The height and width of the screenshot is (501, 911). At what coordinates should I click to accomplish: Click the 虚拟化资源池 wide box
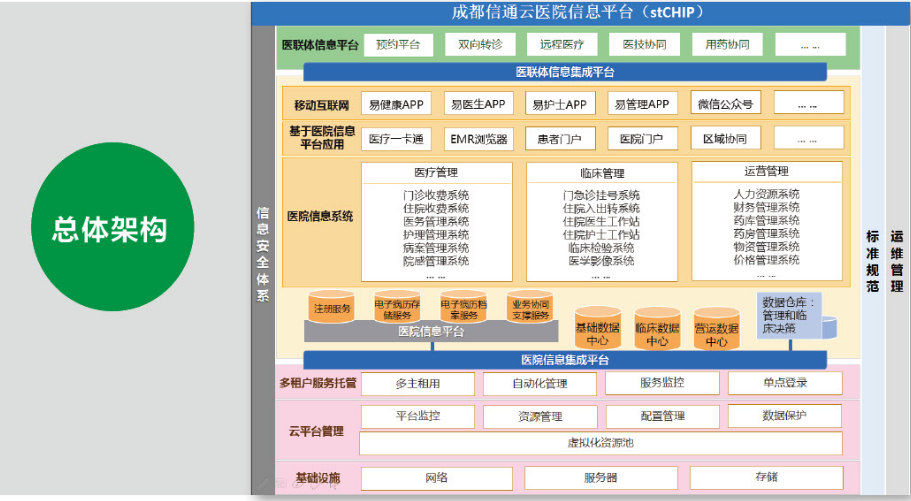pos(601,443)
